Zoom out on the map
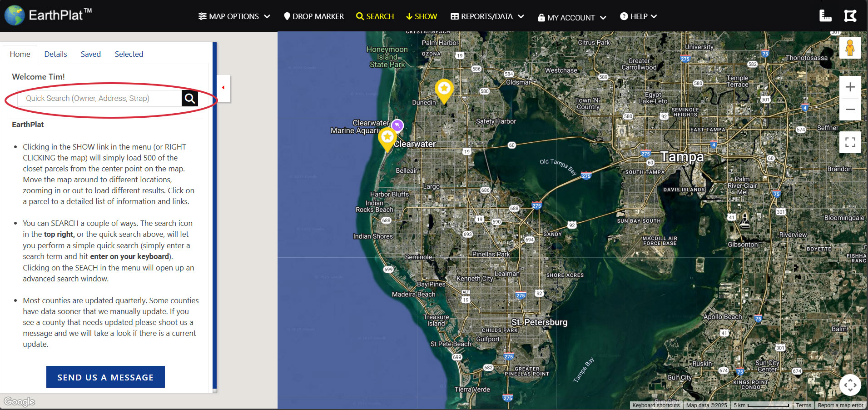 click(850, 109)
